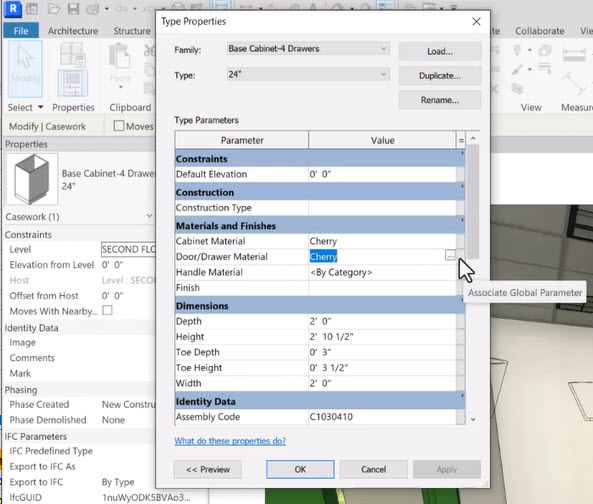
Task: Click the Duplicate... button
Action: (x=440, y=76)
